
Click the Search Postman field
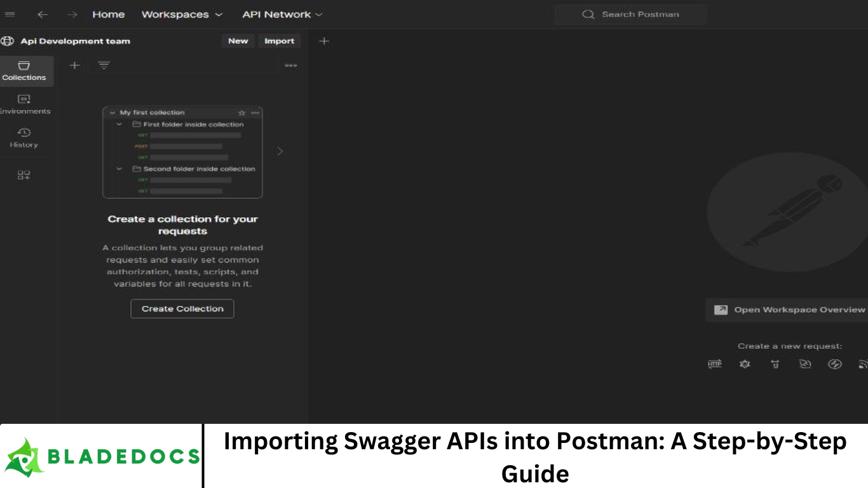630,14
